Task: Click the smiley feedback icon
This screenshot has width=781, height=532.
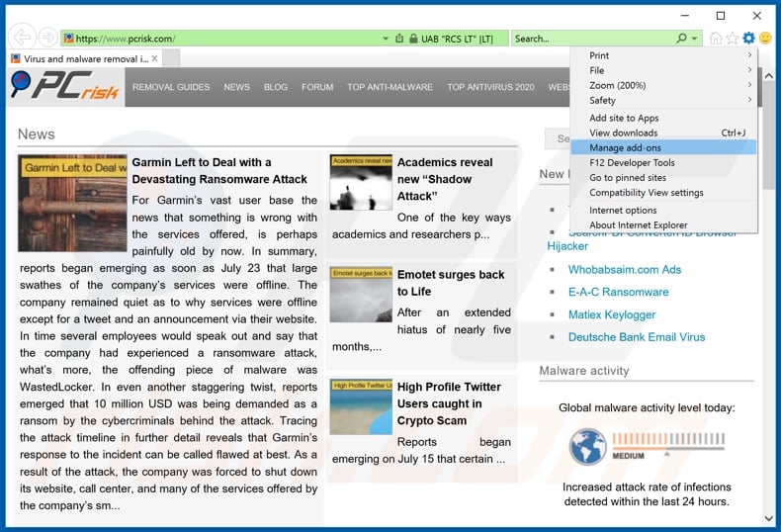Action: (x=765, y=39)
